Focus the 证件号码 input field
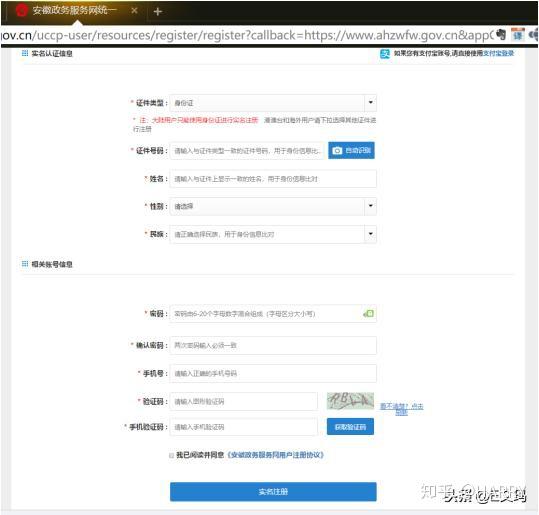539x515 pixels. coord(247,151)
